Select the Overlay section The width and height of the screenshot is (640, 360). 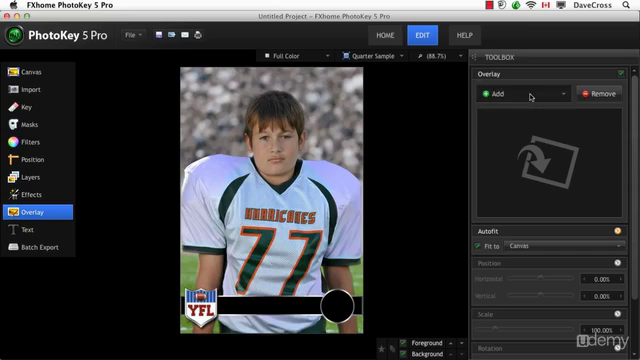point(38,212)
